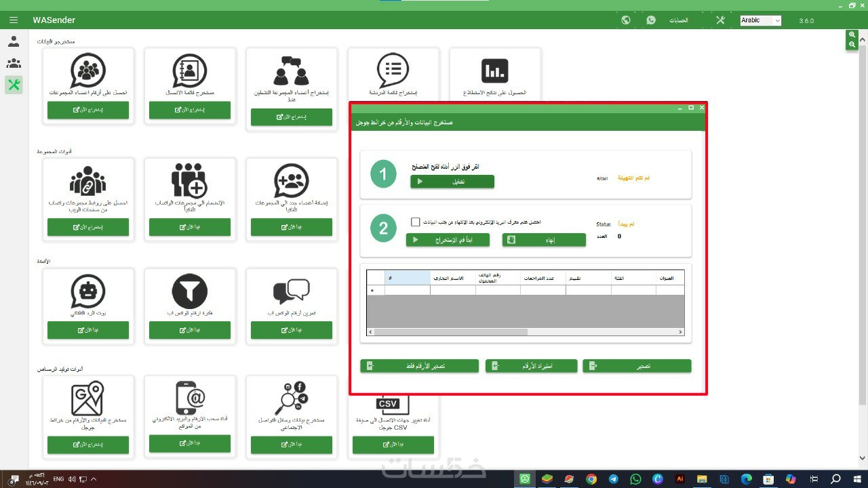Click the wrench tools icon in top bar
868x488 pixels.
720,20
